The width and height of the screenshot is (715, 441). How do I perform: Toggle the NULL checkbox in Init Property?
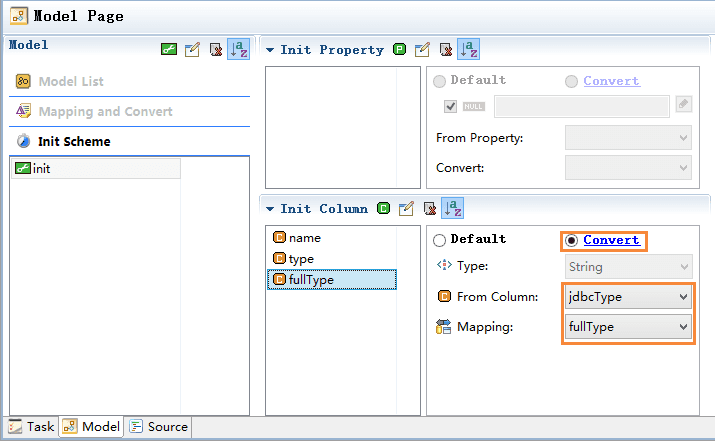click(x=451, y=106)
